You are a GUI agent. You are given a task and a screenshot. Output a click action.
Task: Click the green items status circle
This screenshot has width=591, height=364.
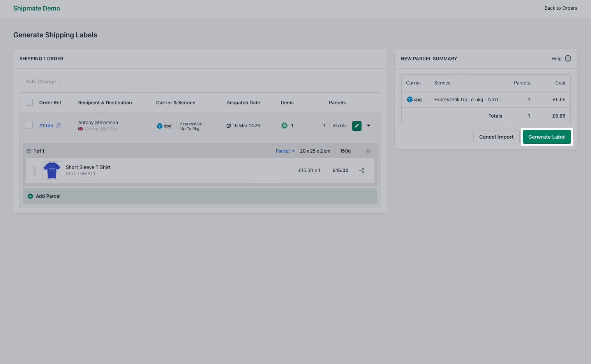[x=284, y=125]
